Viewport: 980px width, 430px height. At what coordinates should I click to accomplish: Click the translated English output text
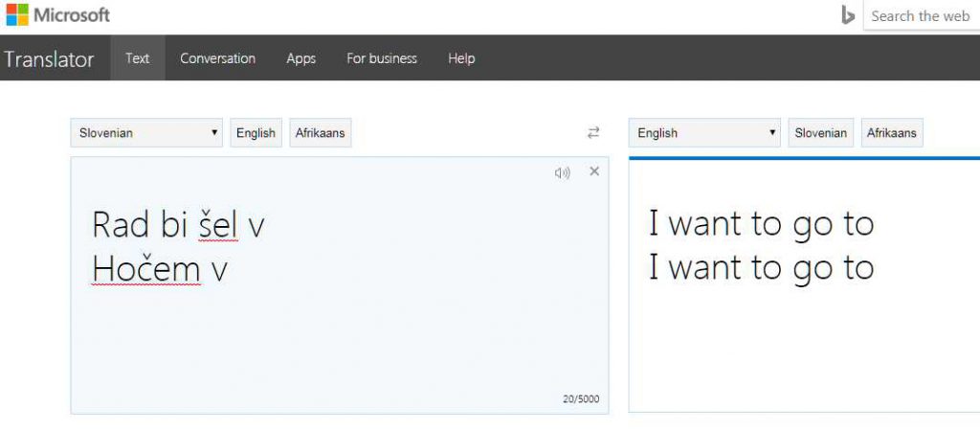tap(761, 245)
